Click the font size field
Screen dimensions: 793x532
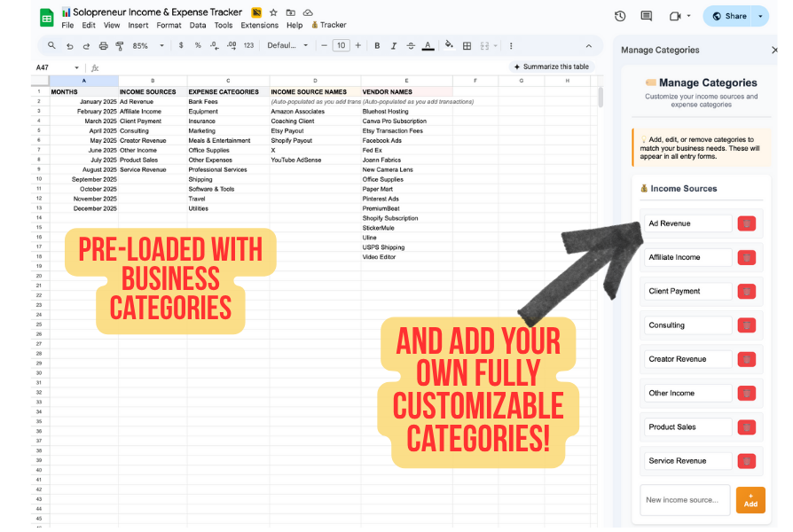(x=341, y=45)
